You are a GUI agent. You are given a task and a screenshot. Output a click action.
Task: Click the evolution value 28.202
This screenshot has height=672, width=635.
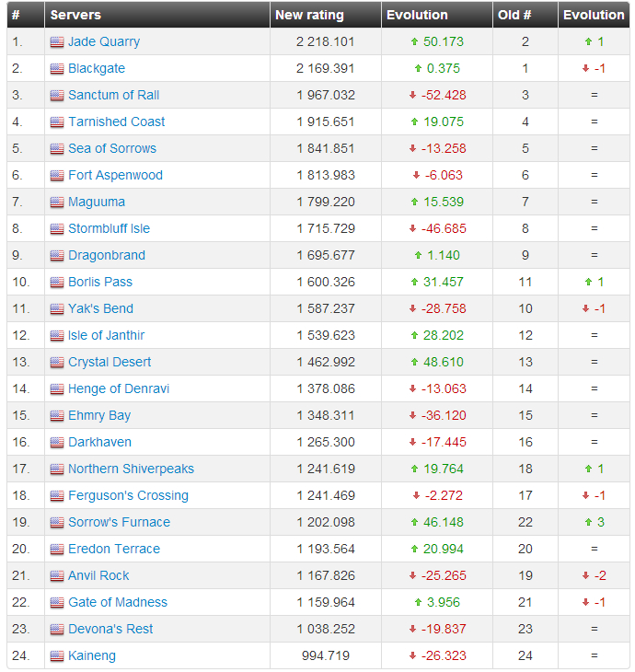(444, 335)
